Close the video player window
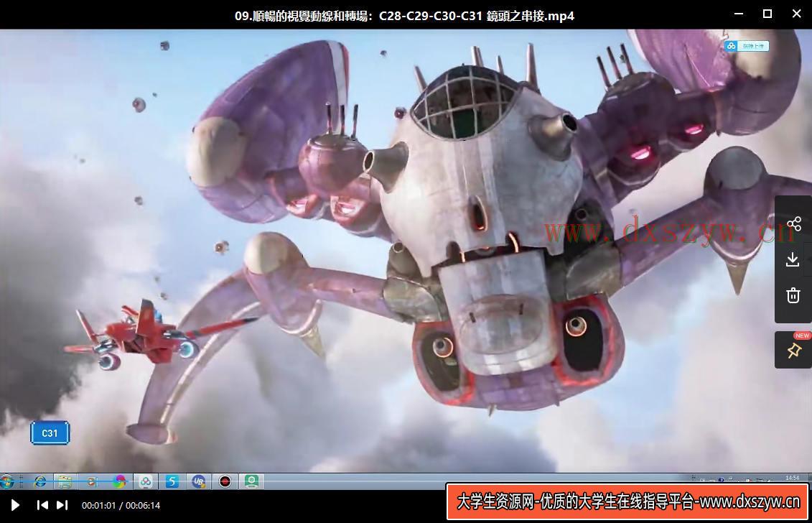Image resolution: width=812 pixels, height=523 pixels. click(x=796, y=14)
